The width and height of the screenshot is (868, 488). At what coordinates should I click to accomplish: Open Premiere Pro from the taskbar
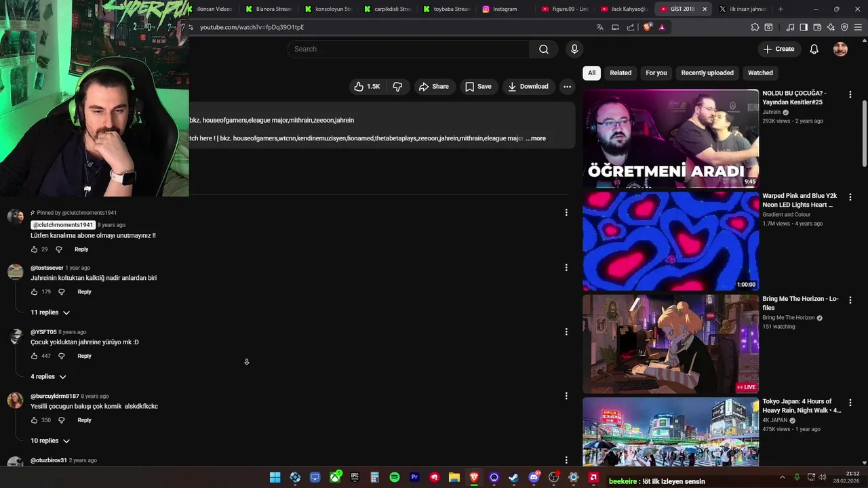pyautogui.click(x=414, y=477)
